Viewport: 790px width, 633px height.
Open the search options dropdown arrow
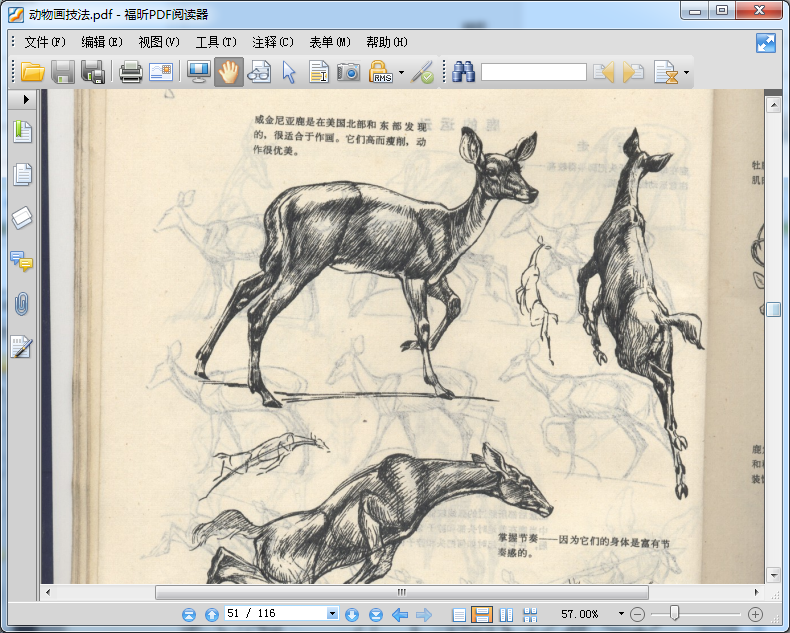[x=686, y=73]
